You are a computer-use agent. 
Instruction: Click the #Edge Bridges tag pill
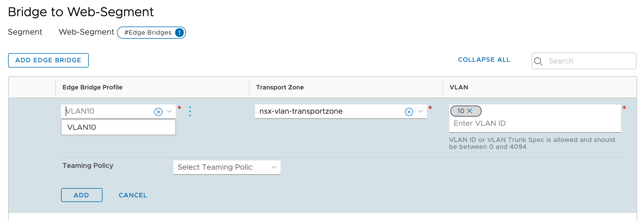[151, 33]
